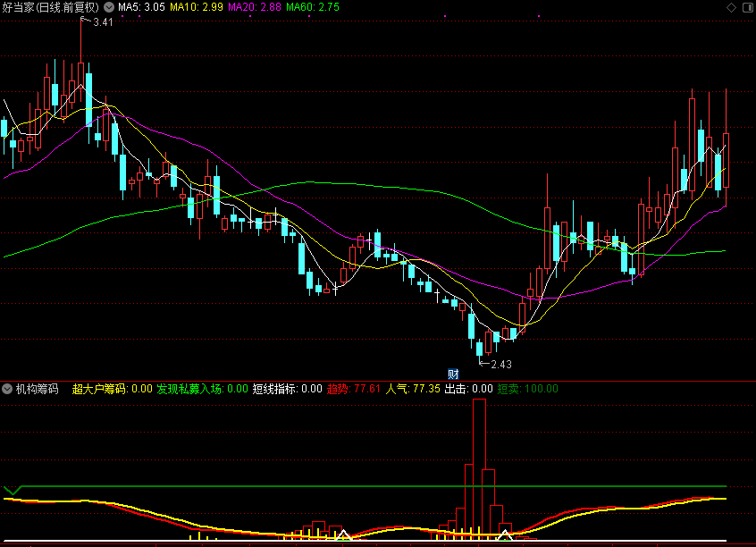Open the dropdown circle beside the 好当家 chart title

coord(109,7)
